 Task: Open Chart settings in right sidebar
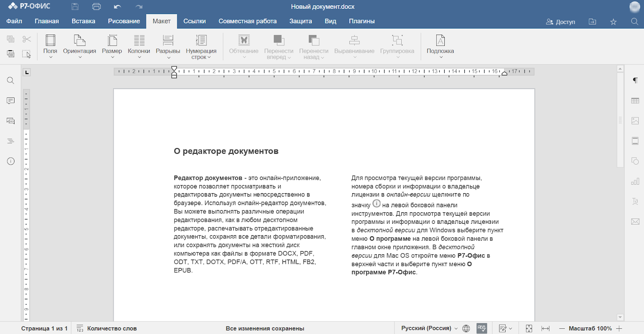click(635, 181)
